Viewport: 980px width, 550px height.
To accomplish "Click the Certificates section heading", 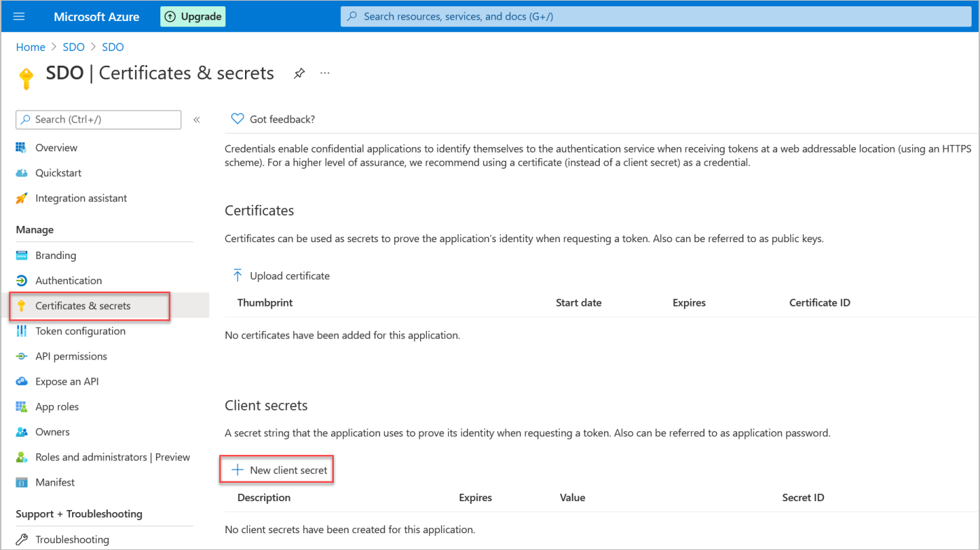I will tap(260, 211).
